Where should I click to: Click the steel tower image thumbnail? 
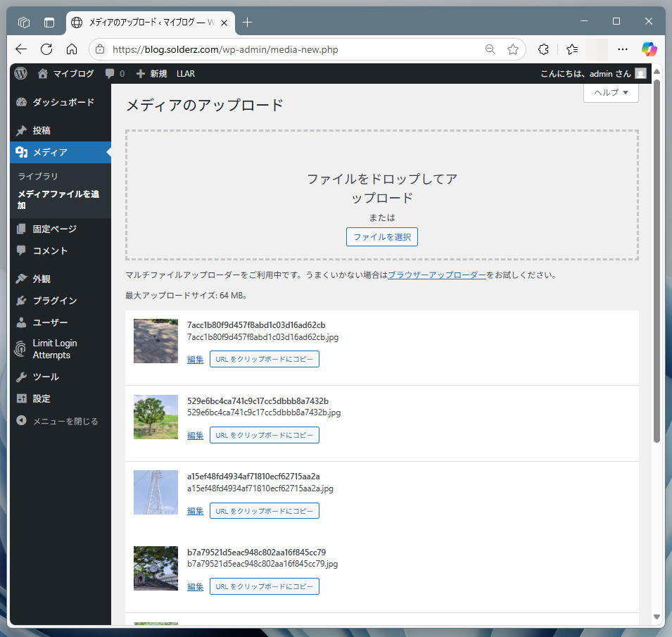pyautogui.click(x=156, y=492)
